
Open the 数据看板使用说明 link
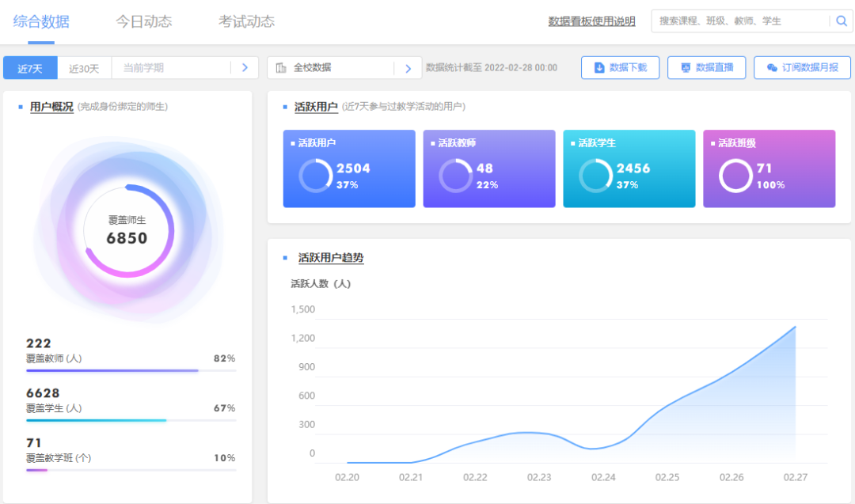click(591, 21)
